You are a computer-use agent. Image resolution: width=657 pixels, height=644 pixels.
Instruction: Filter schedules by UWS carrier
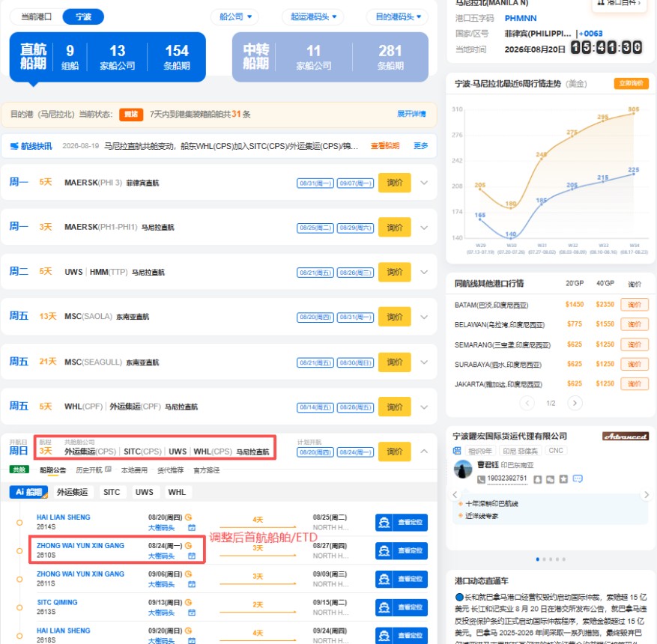click(x=144, y=492)
